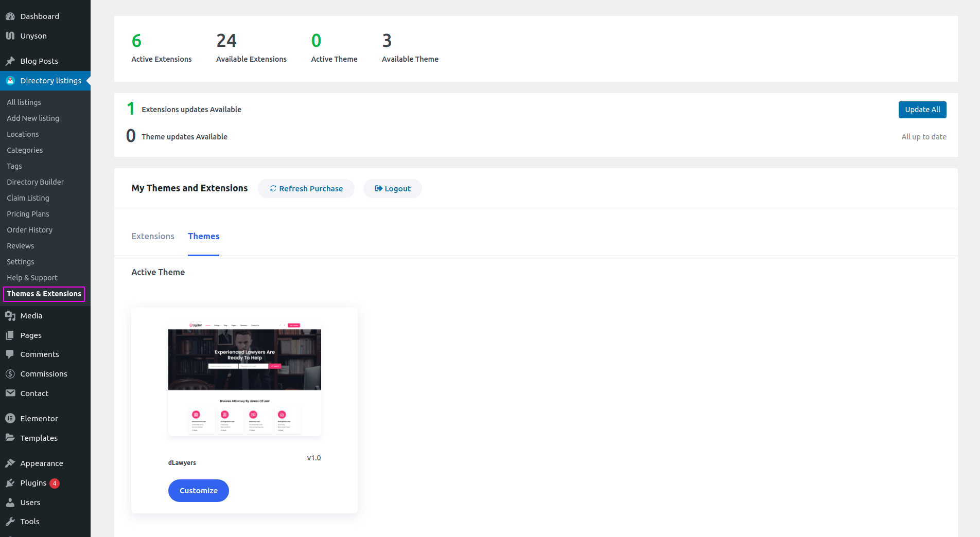Open Directory Builder submenu item
This screenshot has height=537, width=980.
click(x=36, y=182)
